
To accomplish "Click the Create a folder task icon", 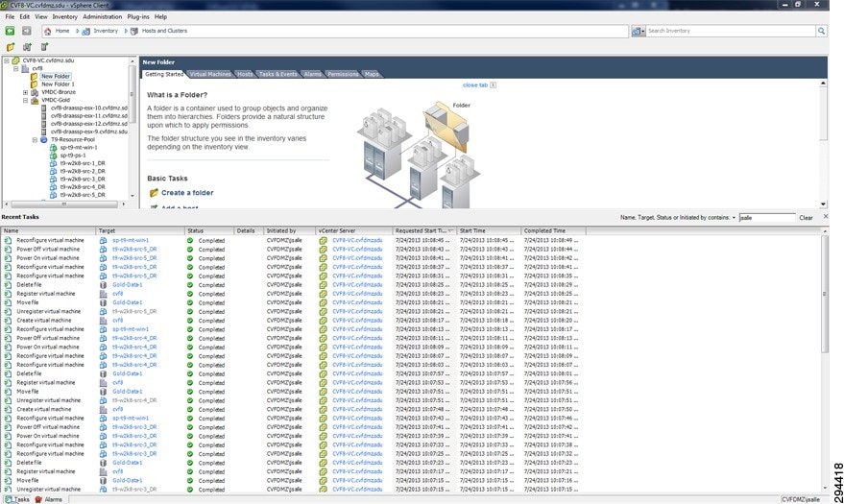I will point(154,193).
